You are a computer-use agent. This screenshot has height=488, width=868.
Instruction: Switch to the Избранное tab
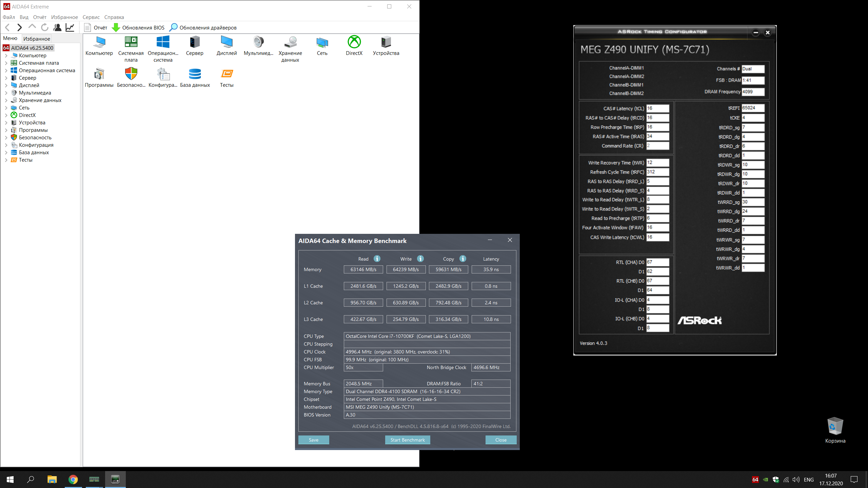[37, 39]
